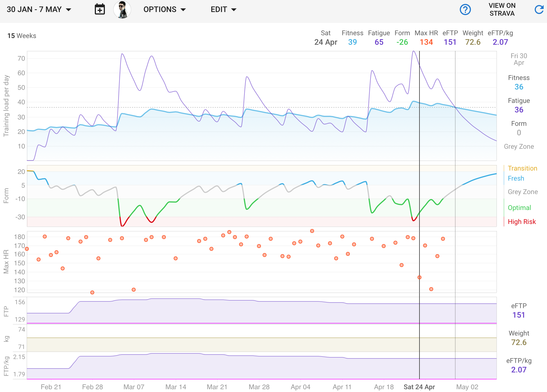Click the High Risk zone legend label
The height and width of the screenshot is (392, 547).
click(x=522, y=222)
